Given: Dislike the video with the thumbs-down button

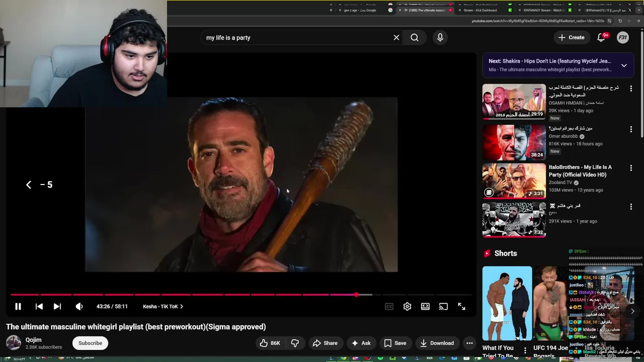Looking at the screenshot, I should point(295,343).
